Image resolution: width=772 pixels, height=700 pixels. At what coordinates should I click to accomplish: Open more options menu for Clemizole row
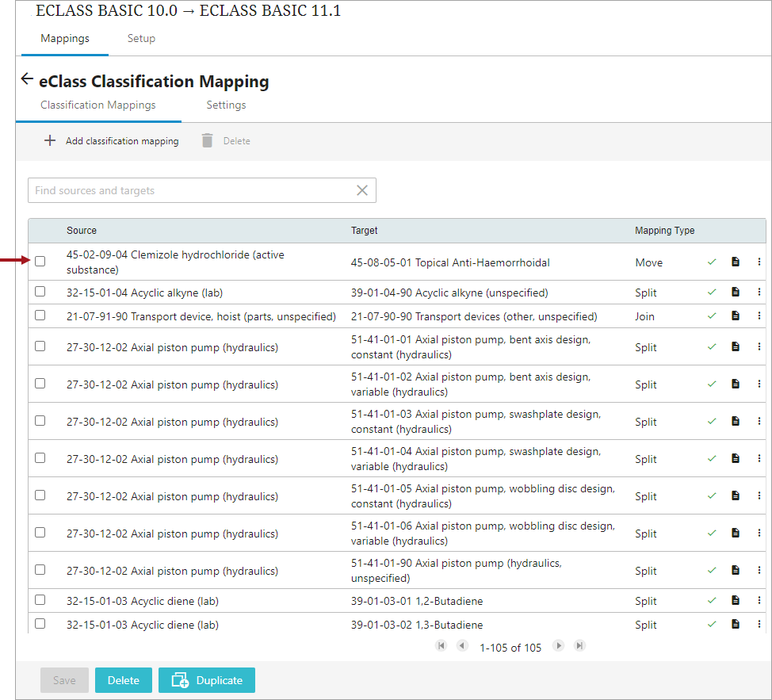(x=759, y=262)
